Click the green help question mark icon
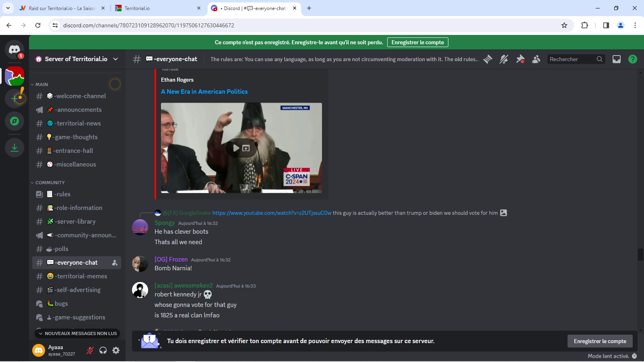 click(632, 59)
